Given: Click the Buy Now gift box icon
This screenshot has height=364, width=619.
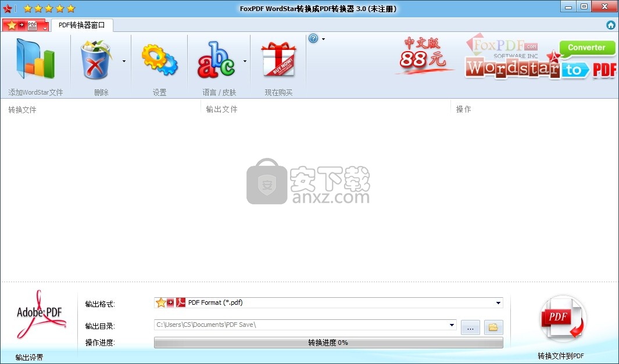Looking at the screenshot, I should [x=278, y=59].
